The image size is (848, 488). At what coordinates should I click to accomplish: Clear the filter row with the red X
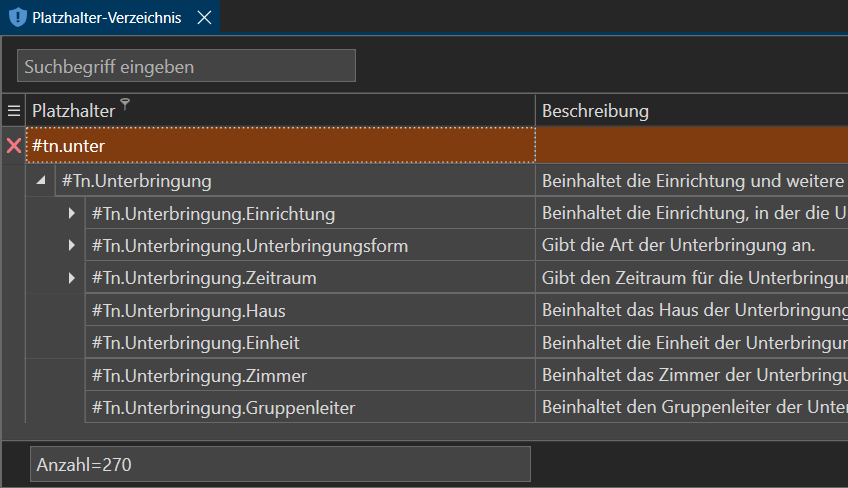point(14,146)
